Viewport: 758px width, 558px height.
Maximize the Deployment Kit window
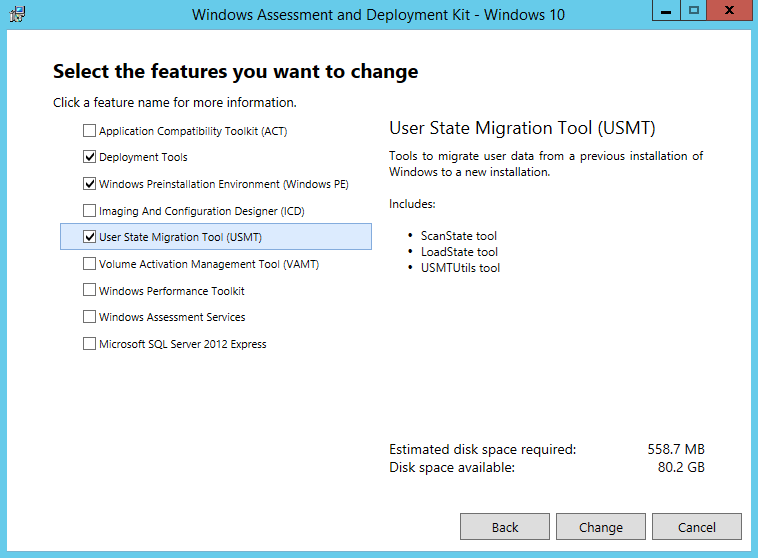[694, 11]
